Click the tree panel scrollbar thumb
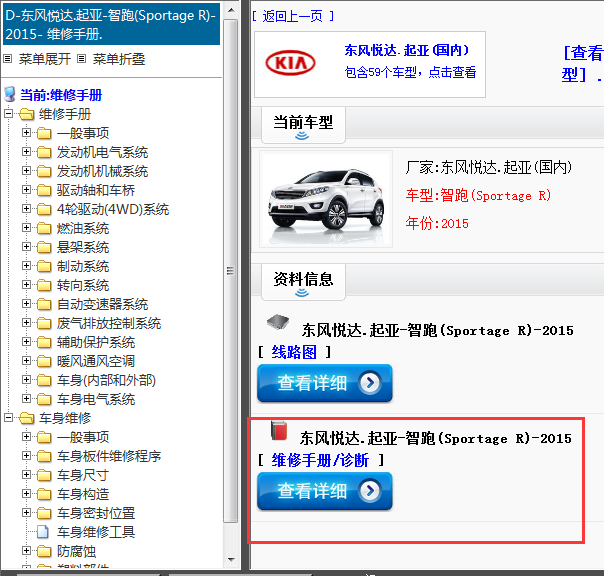Viewport: 604px width, 576px height. (x=230, y=271)
